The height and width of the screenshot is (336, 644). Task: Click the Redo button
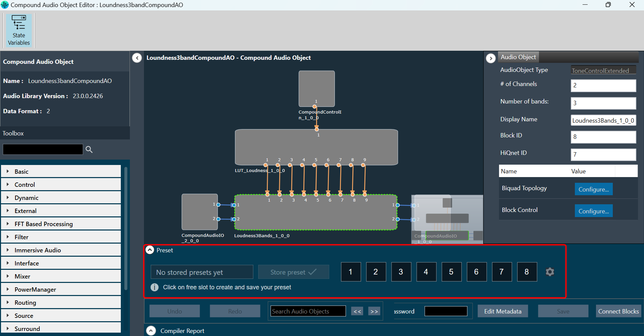click(235, 311)
